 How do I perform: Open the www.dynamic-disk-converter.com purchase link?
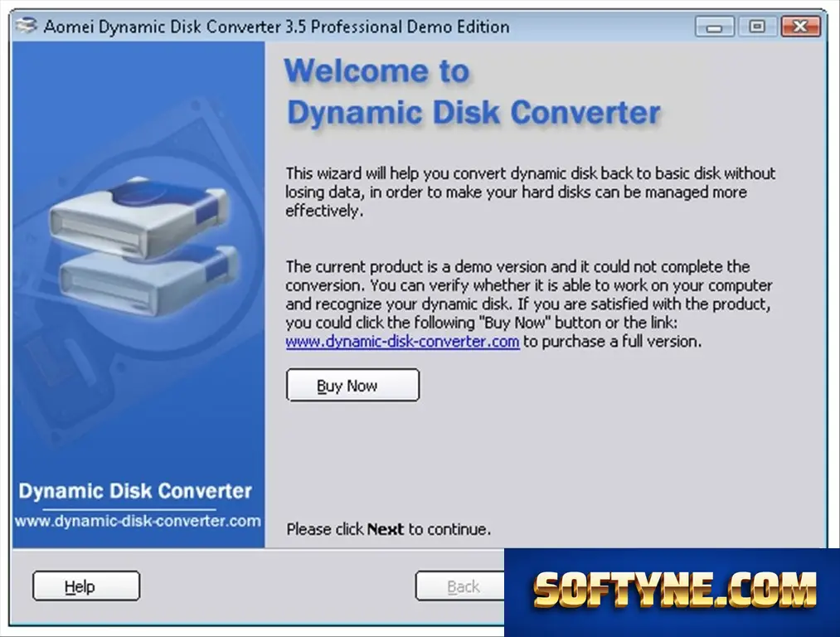click(x=402, y=342)
